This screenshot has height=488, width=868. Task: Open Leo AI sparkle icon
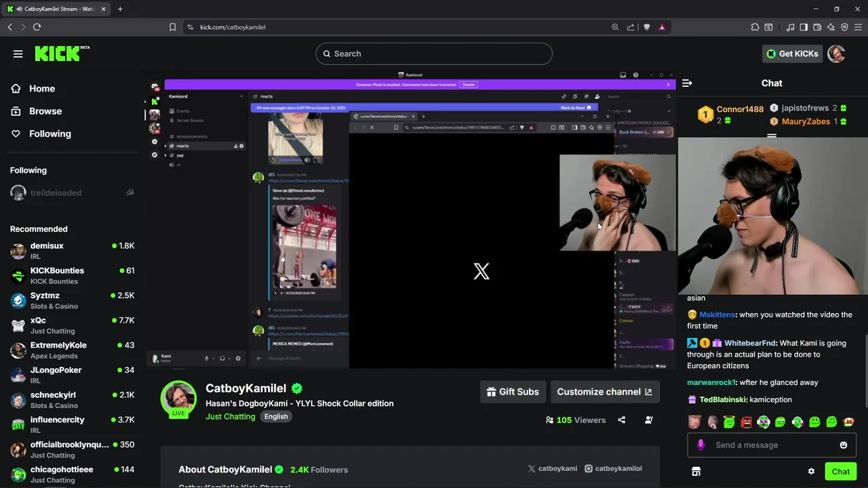coord(831,27)
